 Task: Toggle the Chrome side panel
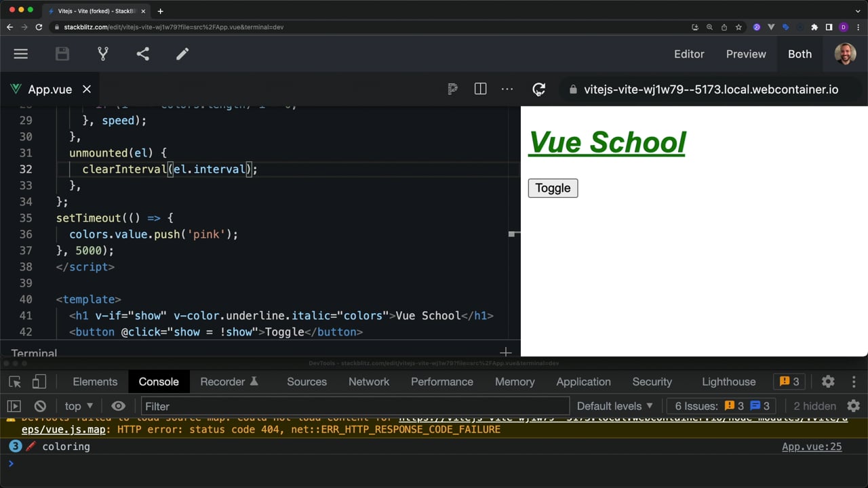[829, 27]
